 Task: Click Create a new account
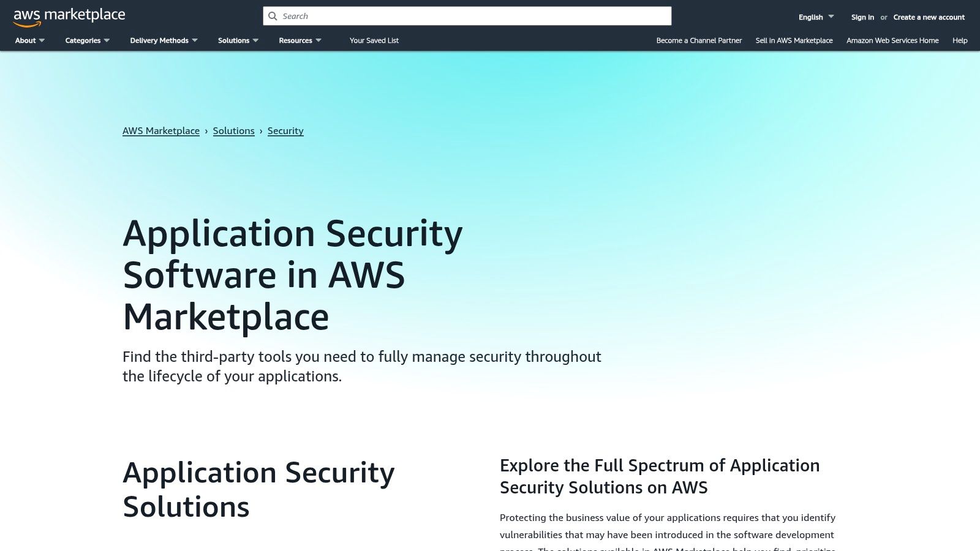[x=929, y=17]
